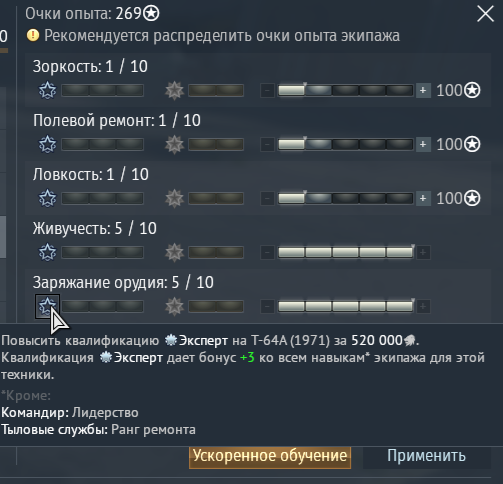
Task: Decrease Заряжание орудия with minus button
Action: click(267, 306)
